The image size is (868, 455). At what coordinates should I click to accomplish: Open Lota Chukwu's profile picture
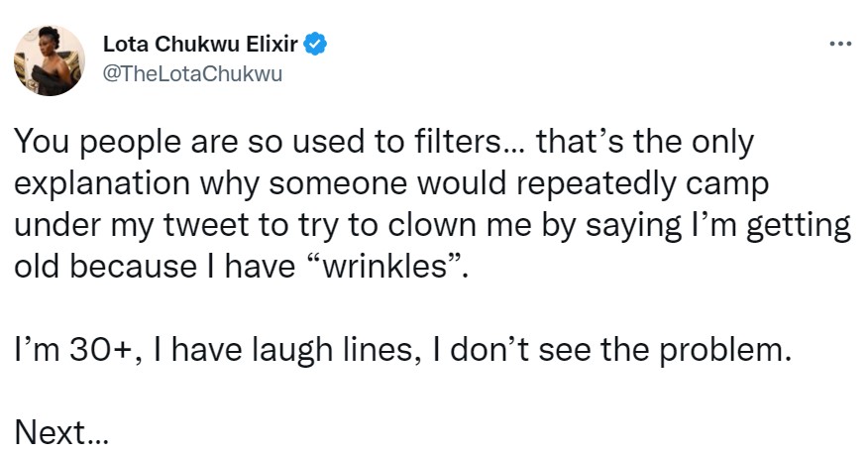pos(49,60)
